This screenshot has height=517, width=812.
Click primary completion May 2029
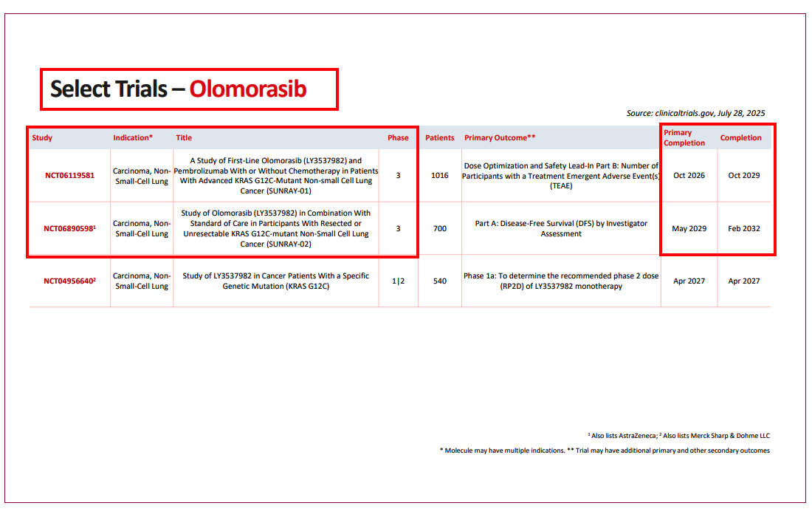coord(689,228)
